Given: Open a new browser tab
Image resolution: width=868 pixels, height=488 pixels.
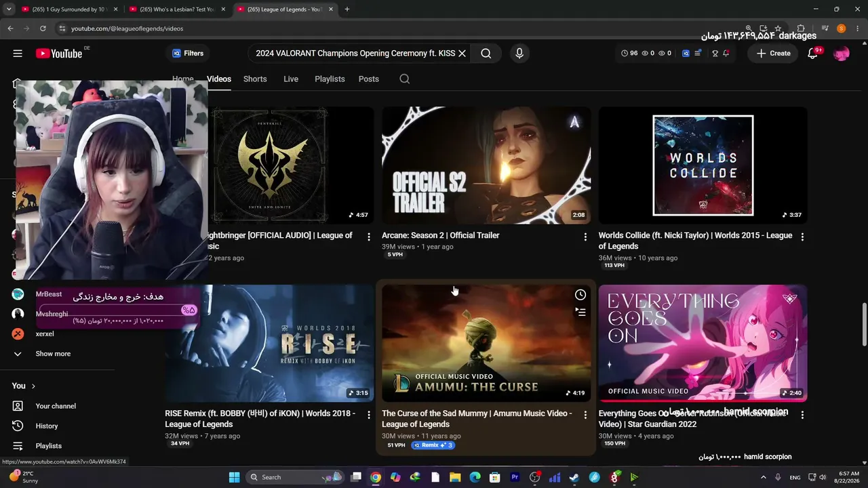Looking at the screenshot, I should pyautogui.click(x=347, y=9).
